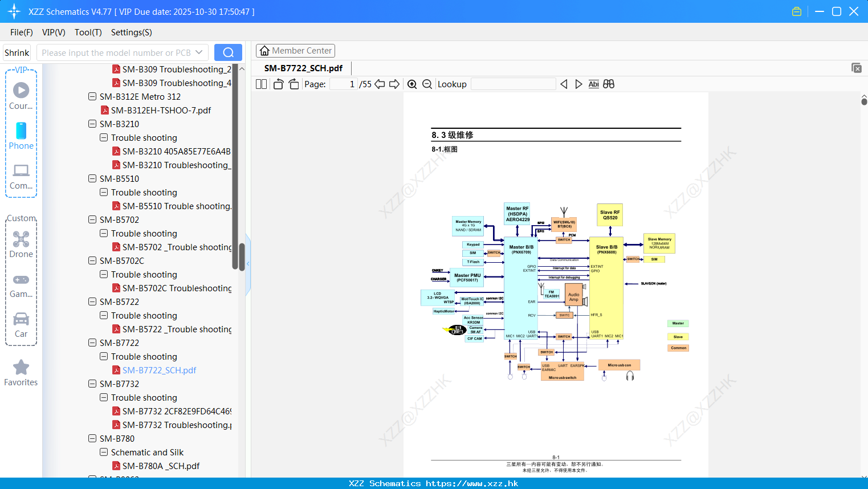Open Favorites star icon
868x489 pixels.
tap(21, 373)
